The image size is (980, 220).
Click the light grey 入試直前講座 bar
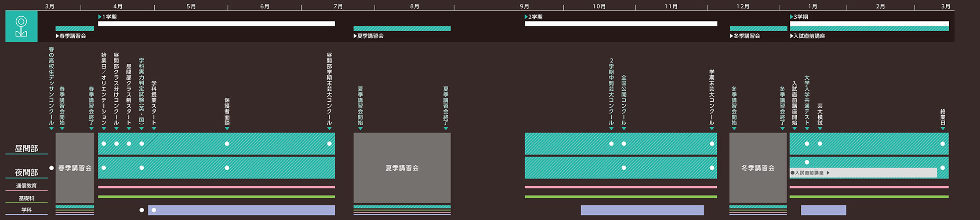click(863, 173)
